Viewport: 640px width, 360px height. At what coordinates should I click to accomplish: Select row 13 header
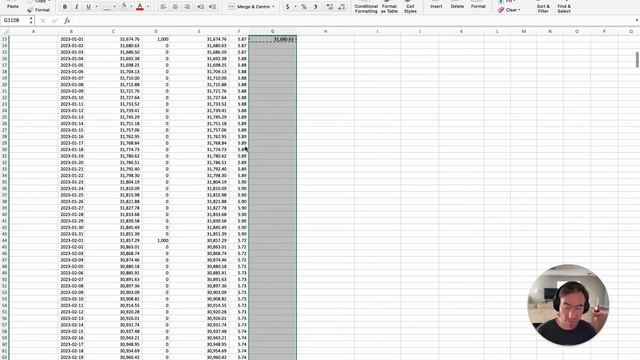(x=4, y=39)
